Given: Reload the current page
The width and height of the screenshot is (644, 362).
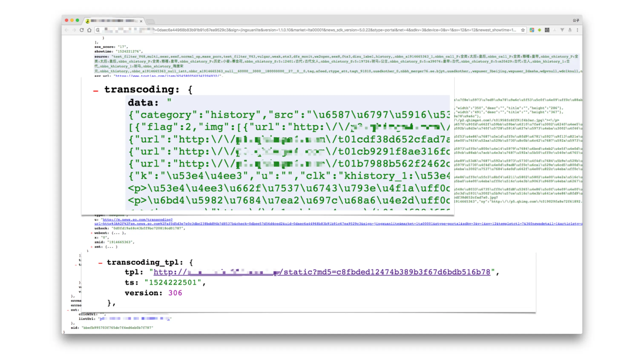Looking at the screenshot, I should [82, 30].
